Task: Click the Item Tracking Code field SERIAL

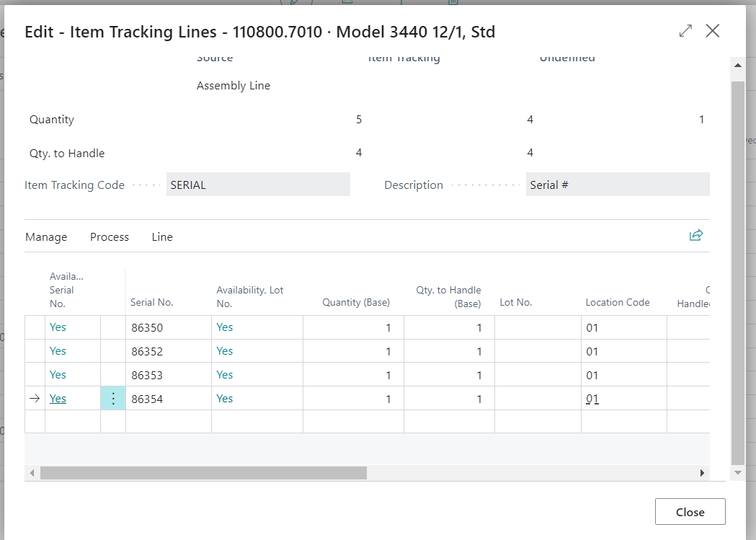Action: coord(258,185)
